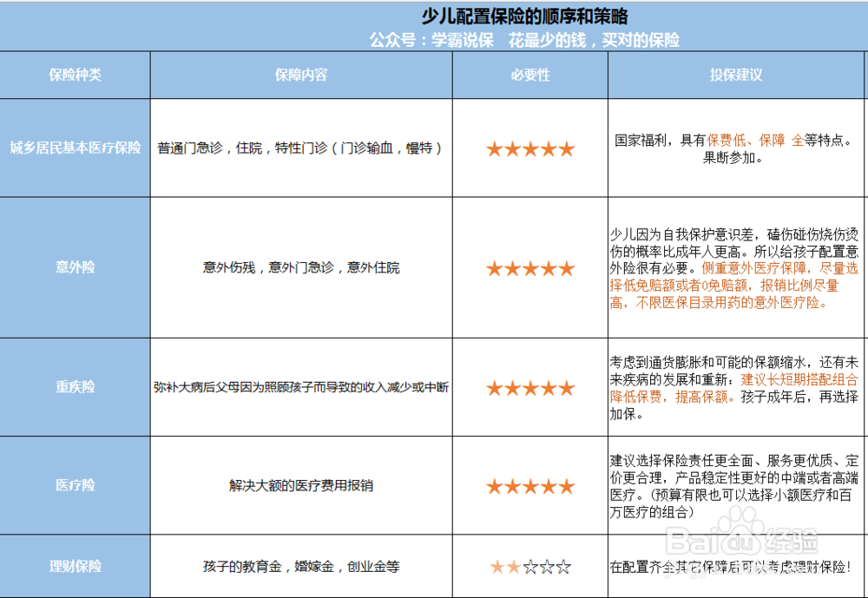Click the 意外险 row label

(x=76, y=267)
